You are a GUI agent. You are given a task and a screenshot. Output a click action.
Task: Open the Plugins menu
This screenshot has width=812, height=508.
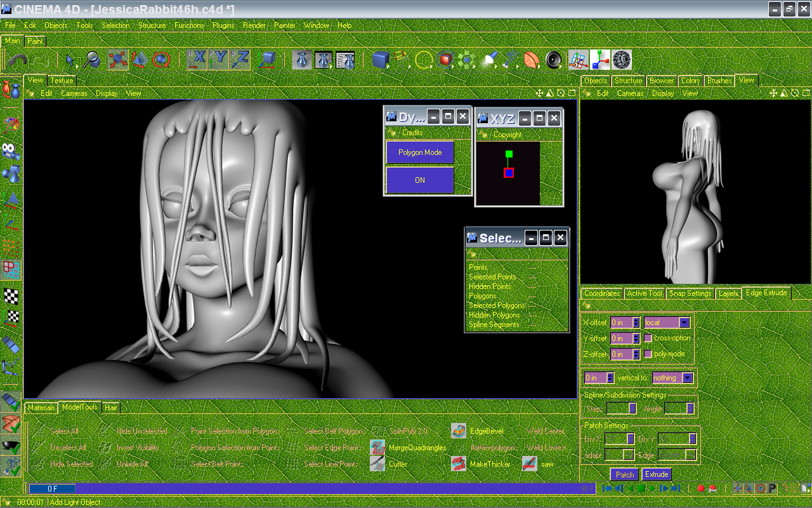coord(223,25)
